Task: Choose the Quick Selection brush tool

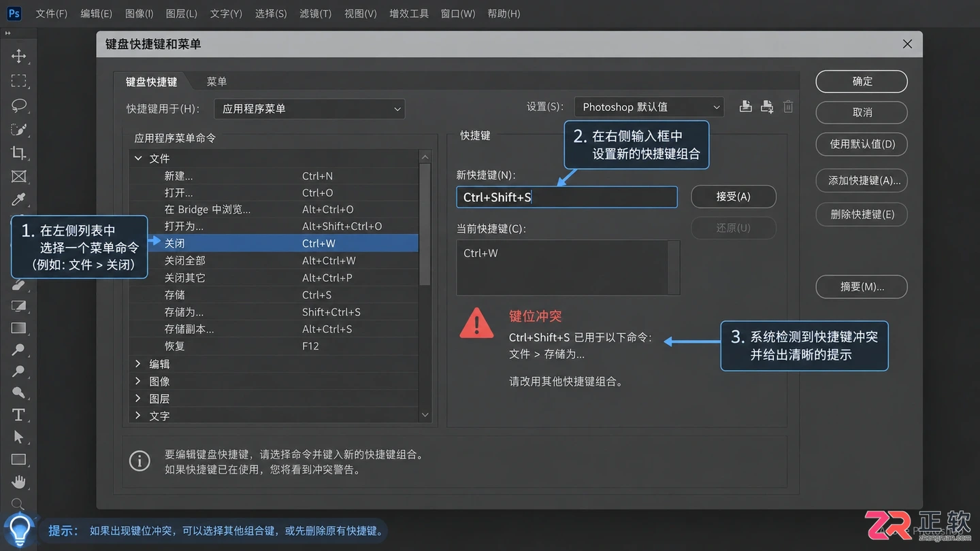Action: 18,129
